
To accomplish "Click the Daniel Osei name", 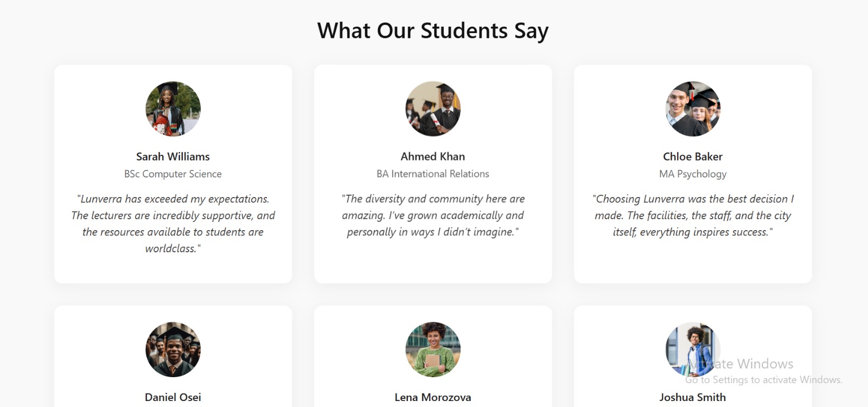I will click(x=173, y=397).
